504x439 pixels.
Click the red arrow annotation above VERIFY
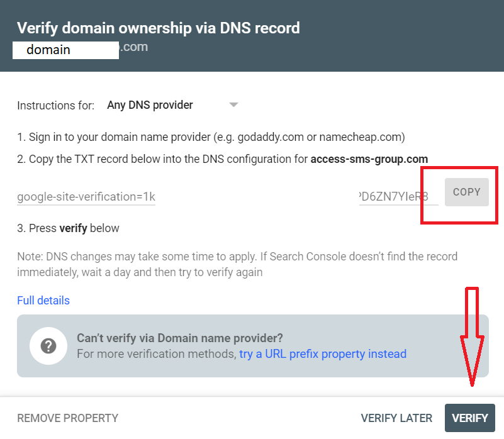click(472, 337)
